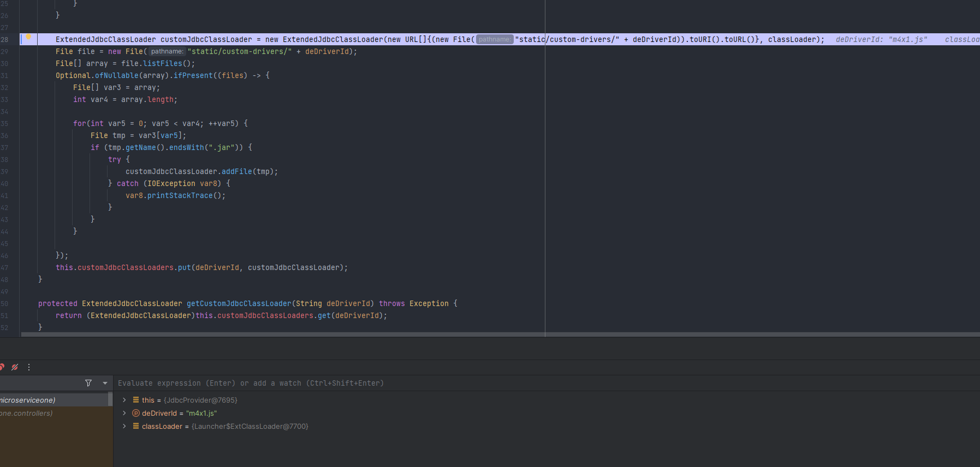This screenshot has width=980, height=467.
Task: Click the 'return' keyword
Action: click(x=69, y=315)
